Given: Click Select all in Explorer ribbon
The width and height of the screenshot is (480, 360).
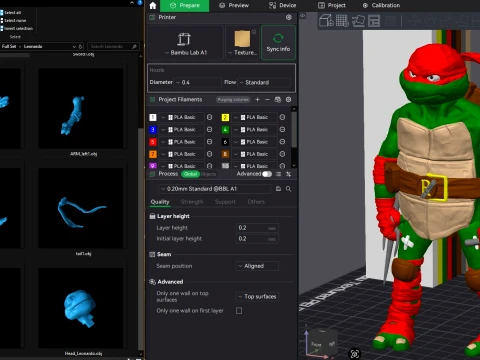Looking at the screenshot, I should 11,12.
